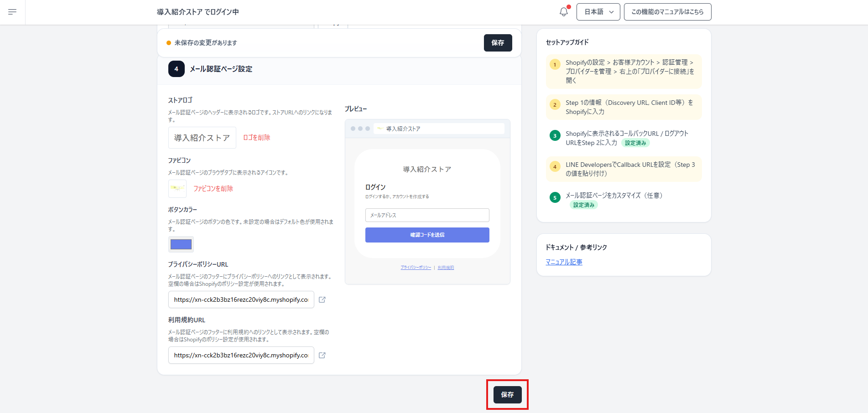Image resolution: width=868 pixels, height=413 pixels.
Task: Remove favicon via ファビコンを削除
Action: [x=213, y=189]
